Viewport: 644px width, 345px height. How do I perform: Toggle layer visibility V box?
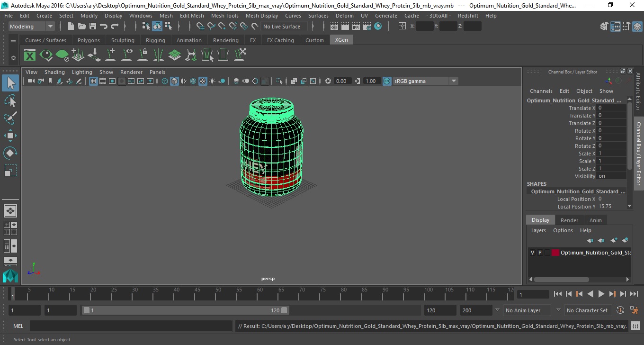(532, 253)
